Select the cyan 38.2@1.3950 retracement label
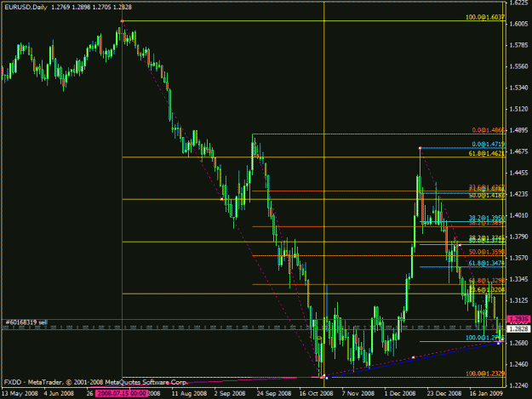 (487, 218)
